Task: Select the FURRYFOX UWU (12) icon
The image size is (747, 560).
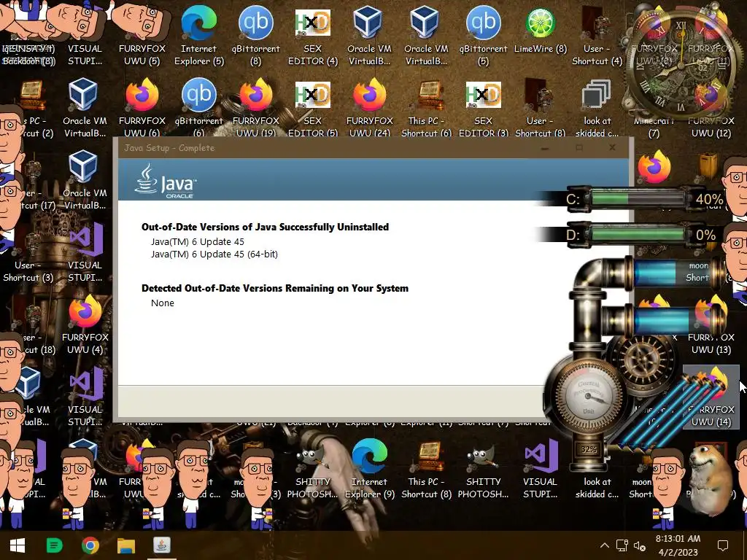Action: 711,108
